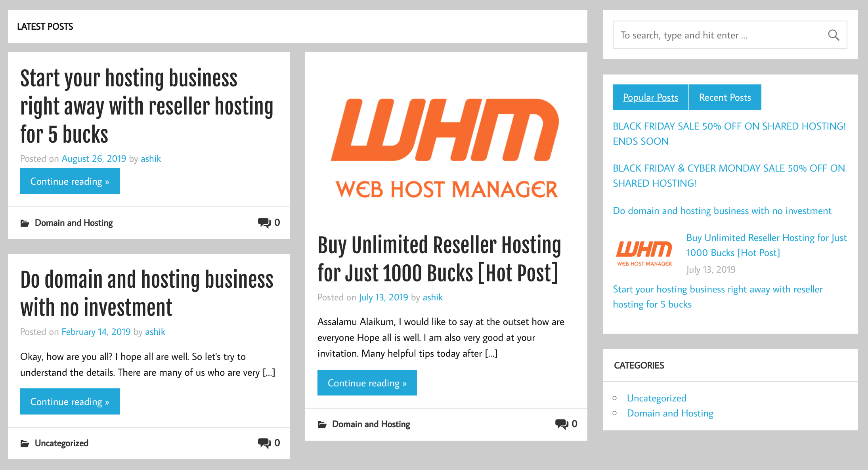Continue reading the 5 bucks reseller post
868x470 pixels.
tap(70, 181)
